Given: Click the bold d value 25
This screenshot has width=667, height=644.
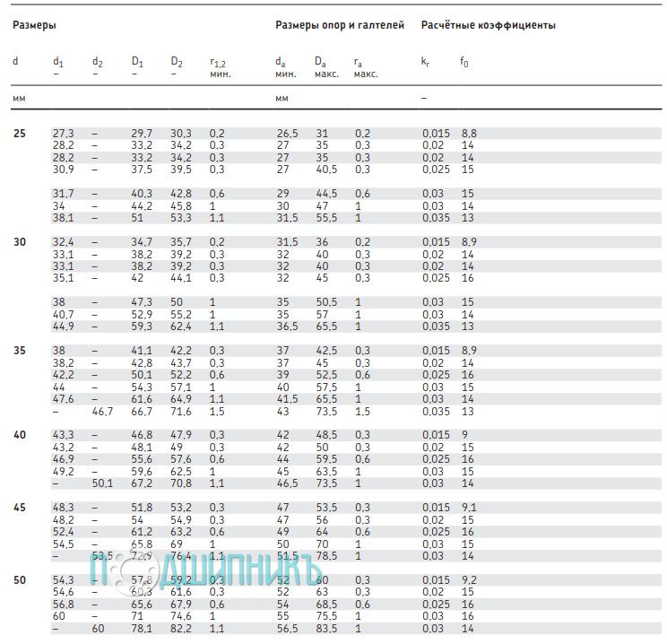Looking at the screenshot, I should (x=20, y=134).
